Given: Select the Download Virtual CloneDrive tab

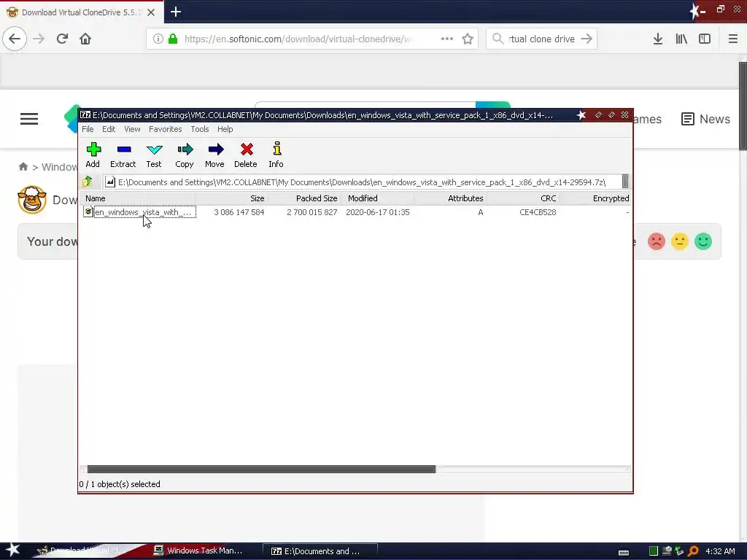Looking at the screenshot, I should click(x=82, y=12).
